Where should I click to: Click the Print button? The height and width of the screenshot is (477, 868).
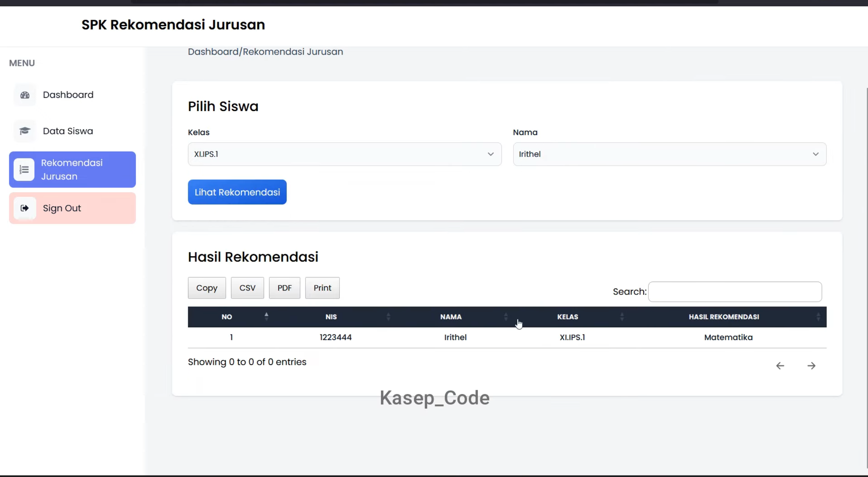tap(322, 288)
